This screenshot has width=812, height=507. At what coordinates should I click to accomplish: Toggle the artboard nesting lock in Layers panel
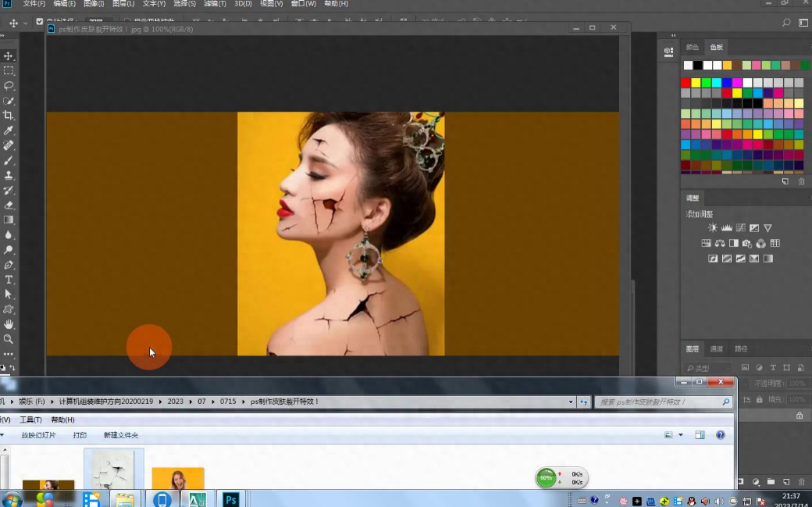(746, 400)
